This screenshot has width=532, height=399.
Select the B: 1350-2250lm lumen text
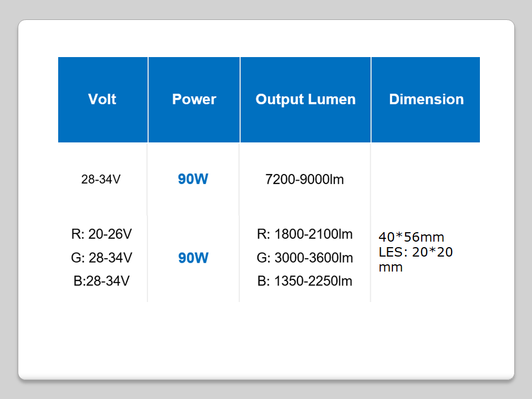(x=305, y=281)
